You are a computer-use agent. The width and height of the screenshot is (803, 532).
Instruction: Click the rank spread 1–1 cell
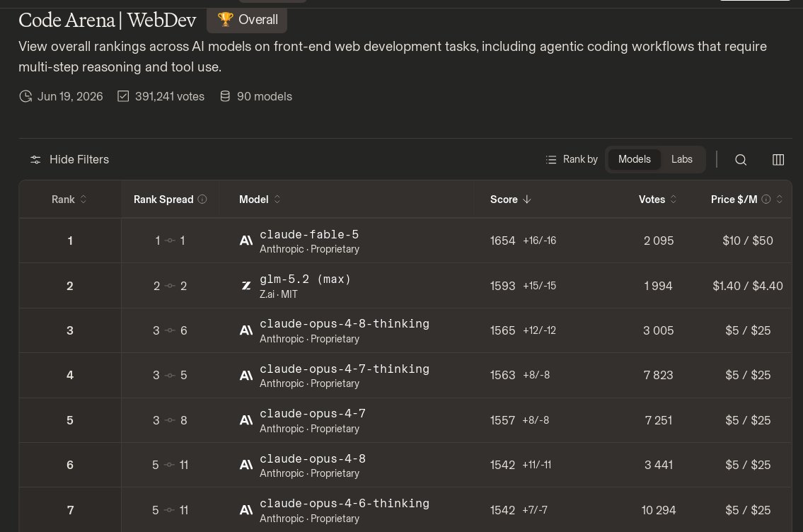[170, 241]
